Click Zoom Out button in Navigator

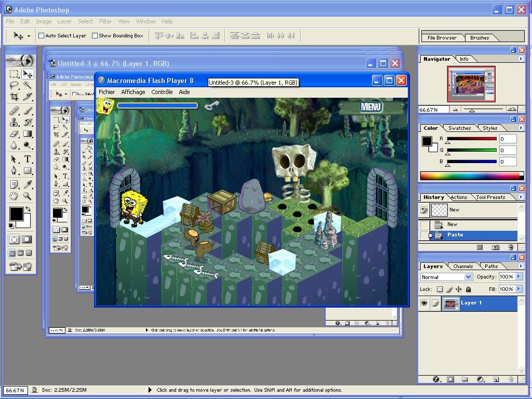(x=455, y=110)
